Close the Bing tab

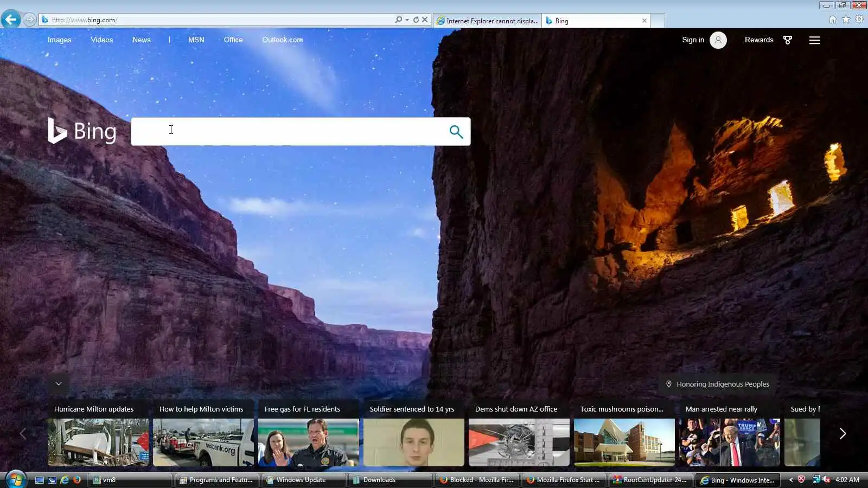(x=644, y=21)
